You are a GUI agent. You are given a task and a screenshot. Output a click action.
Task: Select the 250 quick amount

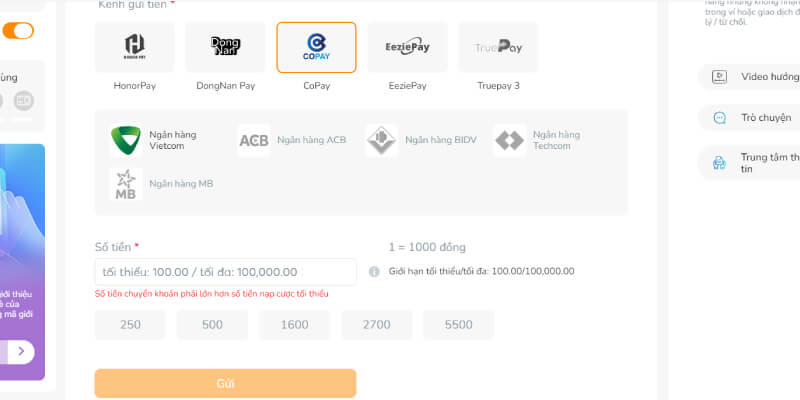click(x=130, y=324)
